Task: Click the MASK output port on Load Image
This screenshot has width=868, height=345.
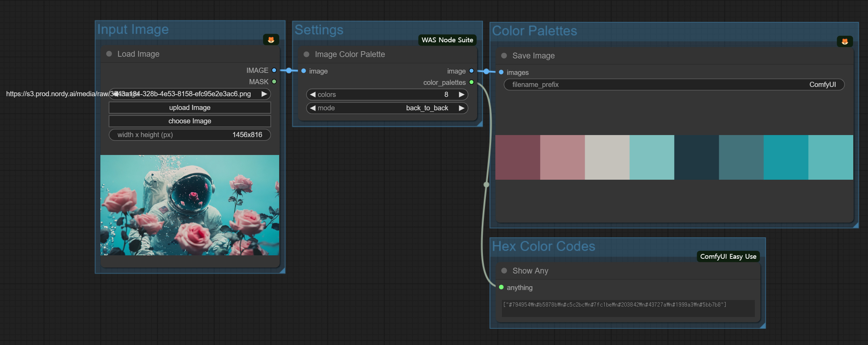Action: [274, 82]
